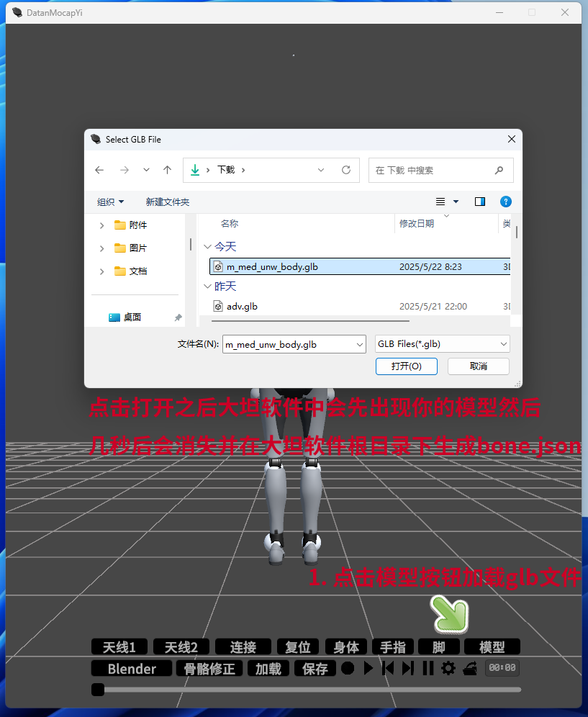588x717 pixels.
Task: Click the 打开(O) button
Action: coord(406,366)
